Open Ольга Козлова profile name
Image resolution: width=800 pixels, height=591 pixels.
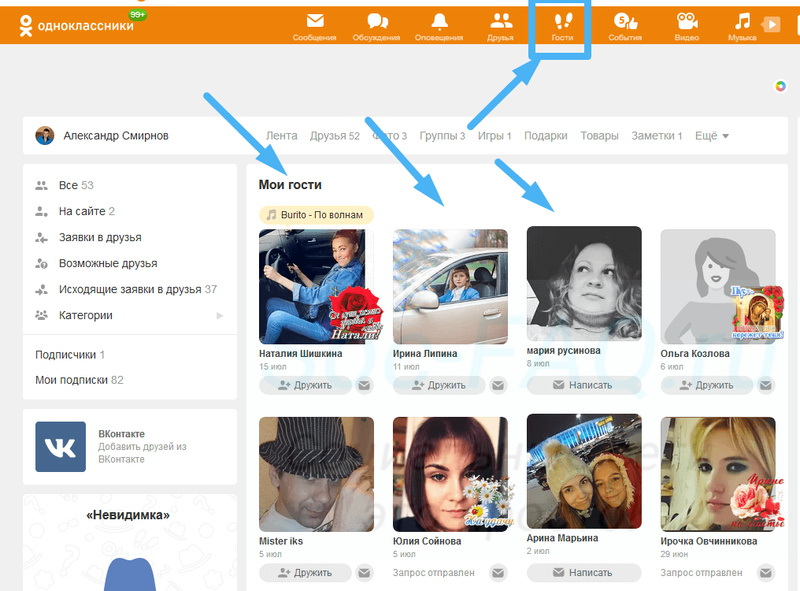click(x=695, y=354)
